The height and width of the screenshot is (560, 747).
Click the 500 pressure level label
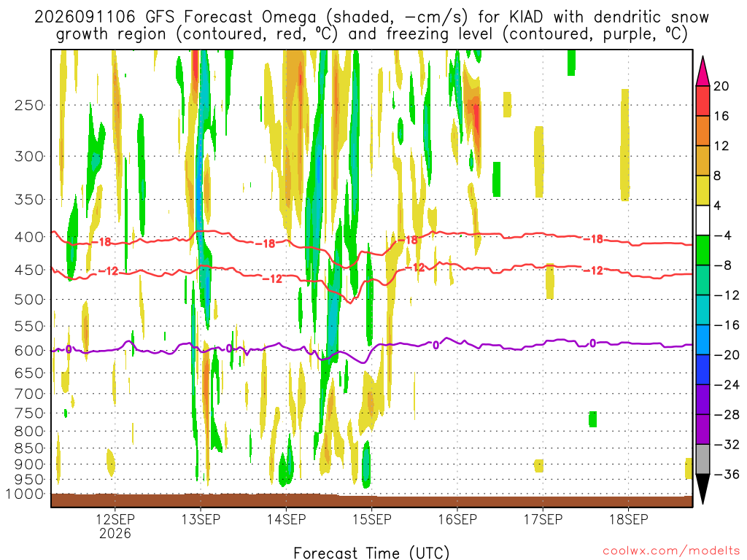pos(29,300)
